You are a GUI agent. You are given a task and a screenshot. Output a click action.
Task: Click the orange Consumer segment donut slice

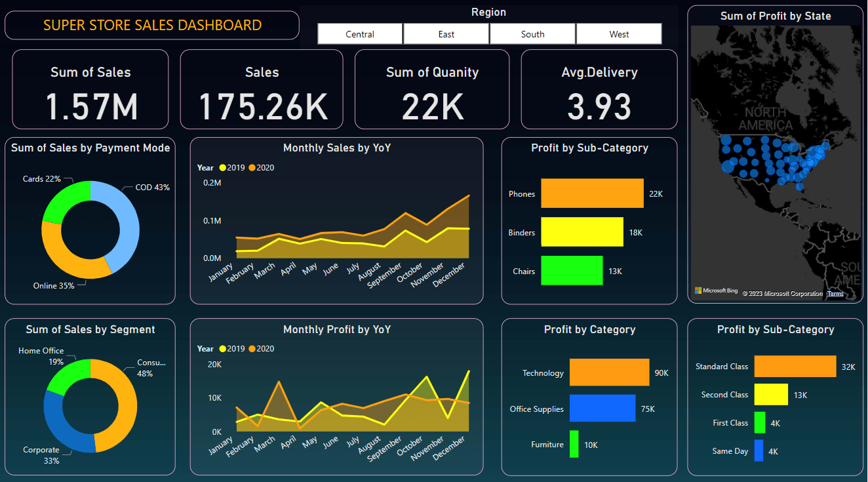[128, 407]
